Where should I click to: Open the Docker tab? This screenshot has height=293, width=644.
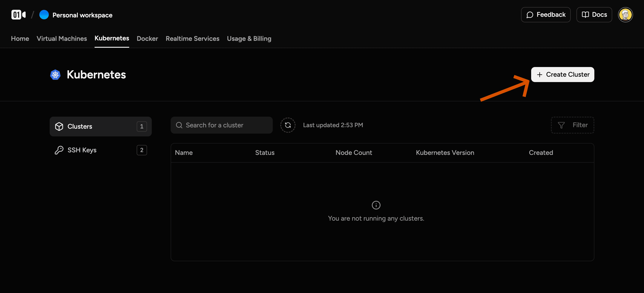pos(147,38)
